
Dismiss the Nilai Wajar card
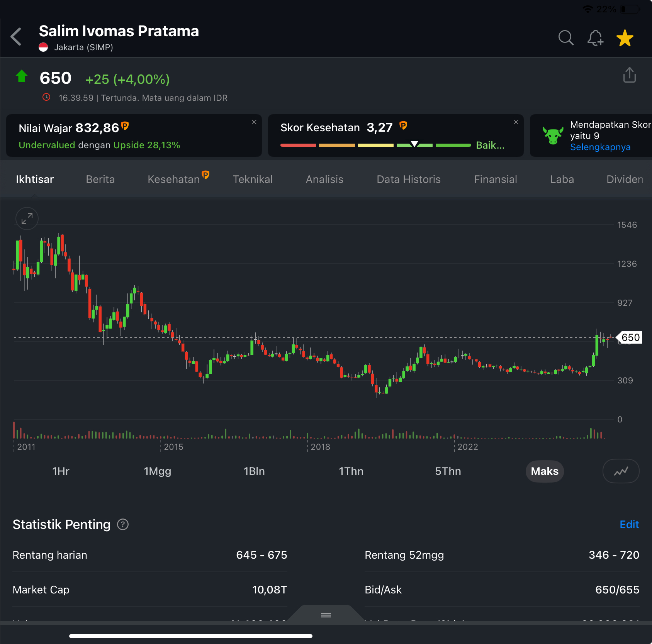point(254,122)
